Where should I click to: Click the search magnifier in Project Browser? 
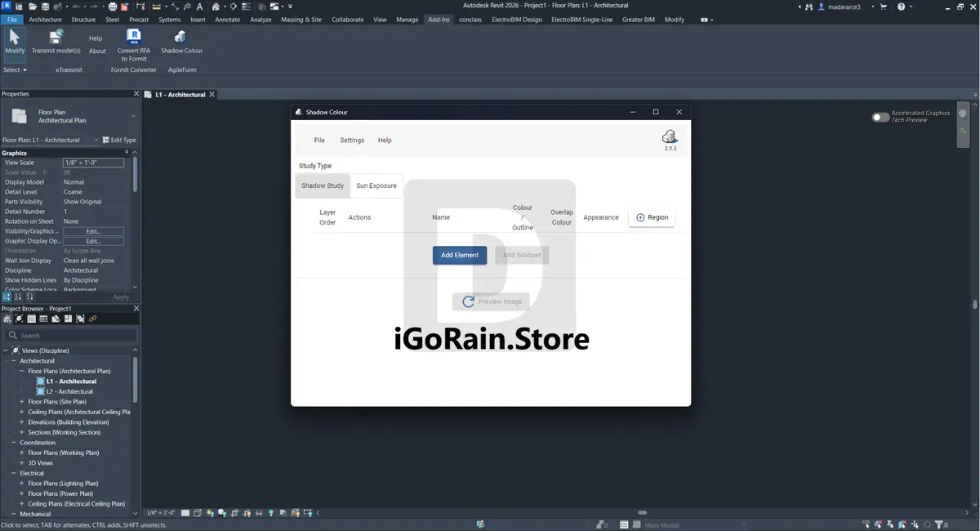point(13,336)
